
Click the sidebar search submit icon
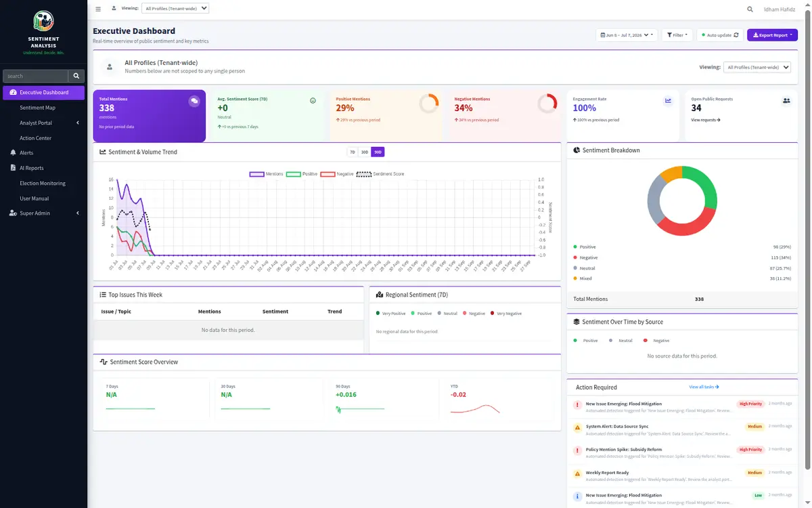pos(76,76)
